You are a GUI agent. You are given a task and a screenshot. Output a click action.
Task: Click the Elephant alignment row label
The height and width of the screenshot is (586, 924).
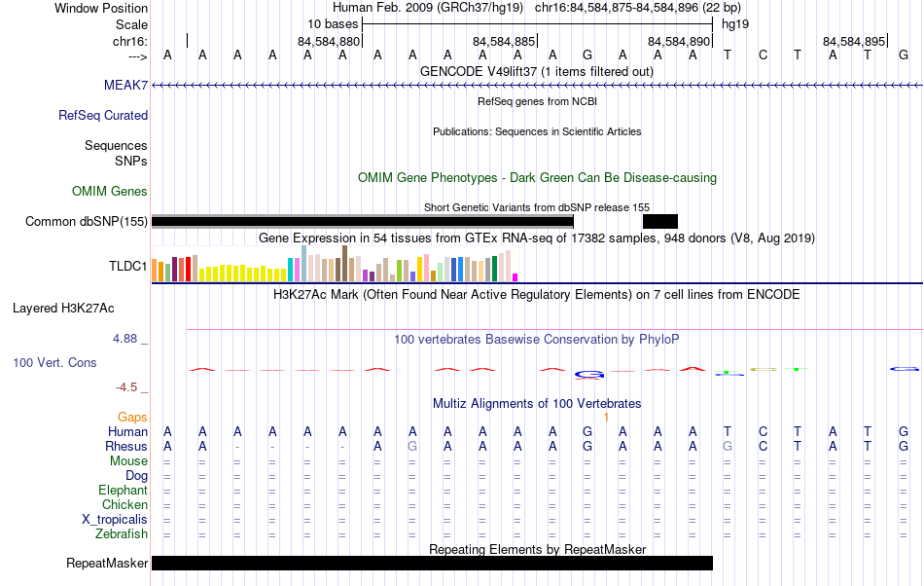[123, 490]
